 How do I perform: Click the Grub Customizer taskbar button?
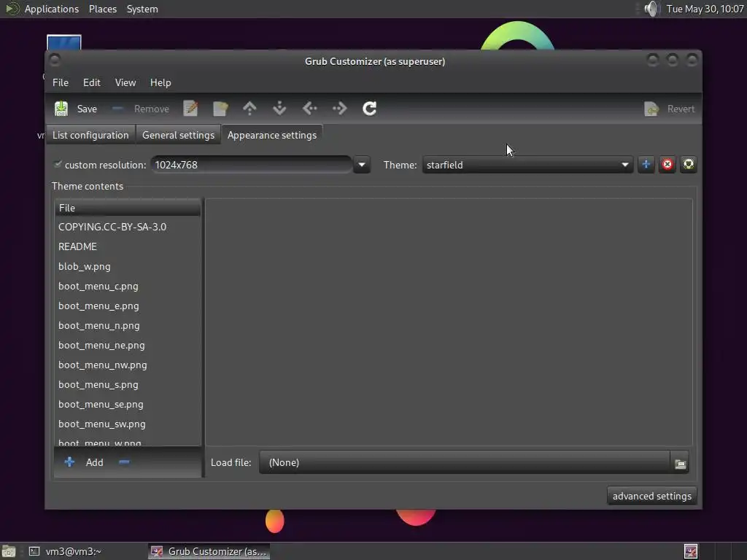coord(209,551)
